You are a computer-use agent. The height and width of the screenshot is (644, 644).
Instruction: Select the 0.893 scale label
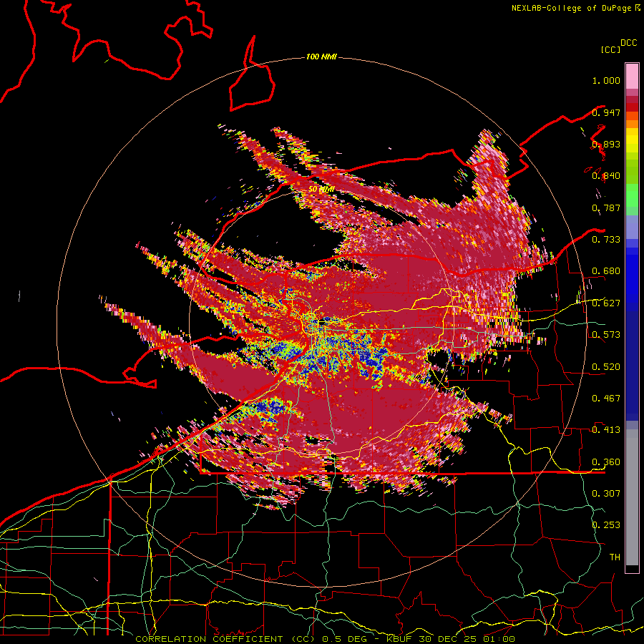tap(606, 144)
